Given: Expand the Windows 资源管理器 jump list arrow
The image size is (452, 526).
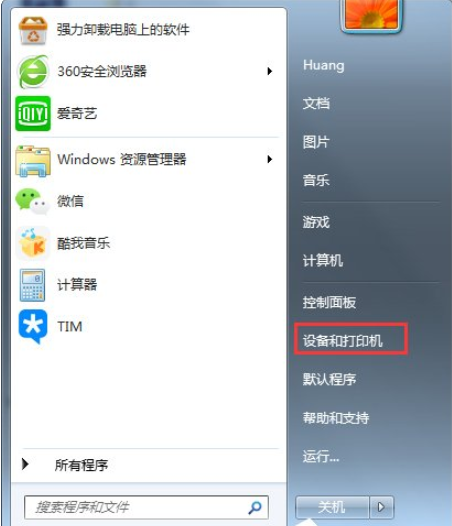Looking at the screenshot, I should pyautogui.click(x=269, y=159).
